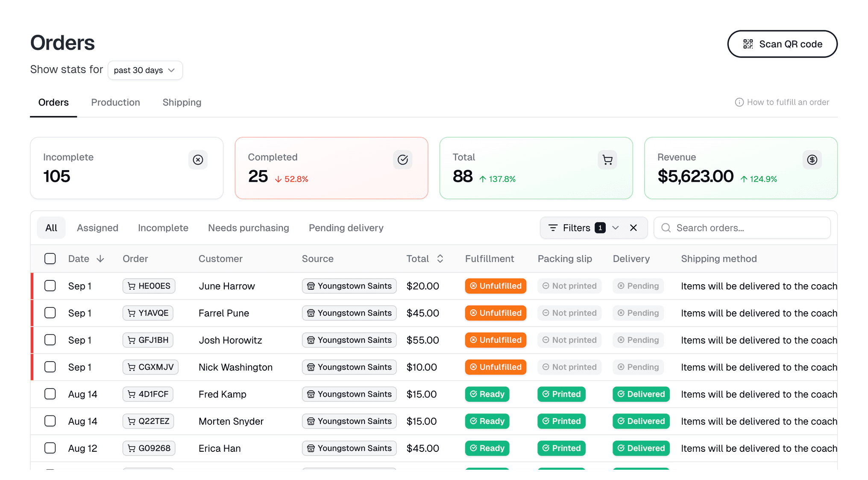Viewport: 868px width, 480px height.
Task: Select the Josh Horowitz order checkbox
Action: pyautogui.click(x=50, y=340)
